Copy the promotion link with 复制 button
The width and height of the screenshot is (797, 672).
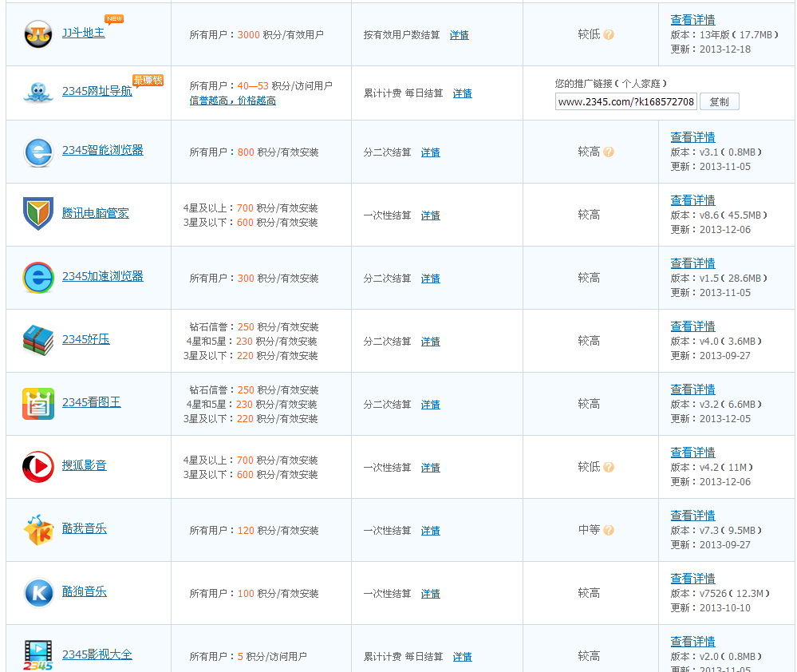(720, 101)
